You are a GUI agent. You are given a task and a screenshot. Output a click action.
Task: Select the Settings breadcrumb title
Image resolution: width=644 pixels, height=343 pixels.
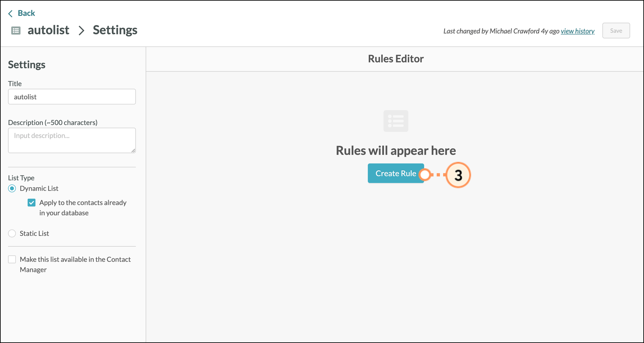(115, 30)
